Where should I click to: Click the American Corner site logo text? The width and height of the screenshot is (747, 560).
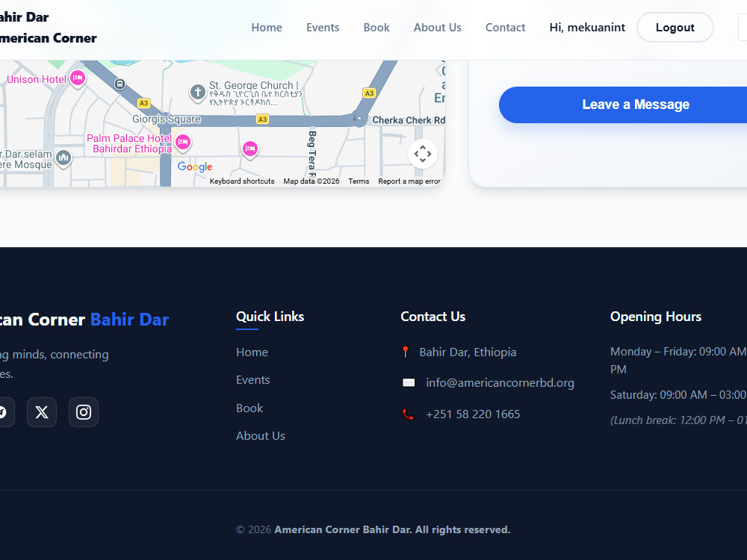click(48, 28)
